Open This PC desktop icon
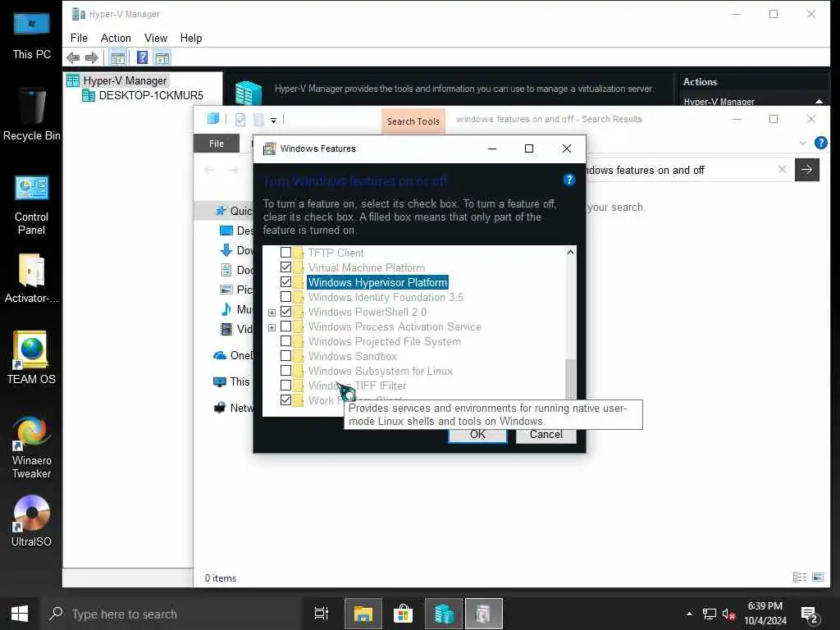840x630 pixels. [32, 35]
